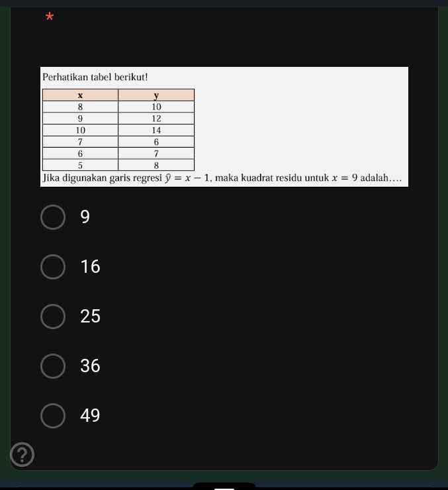Click the table cell showing y value 14
This screenshot has height=490, width=448.
pos(156,130)
